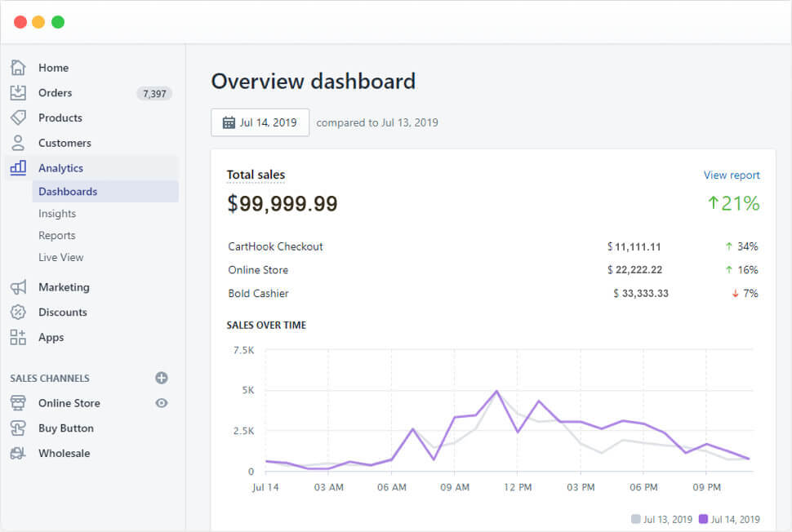The image size is (792, 532).
Task: Open the Online Store sales channel
Action: click(x=69, y=403)
